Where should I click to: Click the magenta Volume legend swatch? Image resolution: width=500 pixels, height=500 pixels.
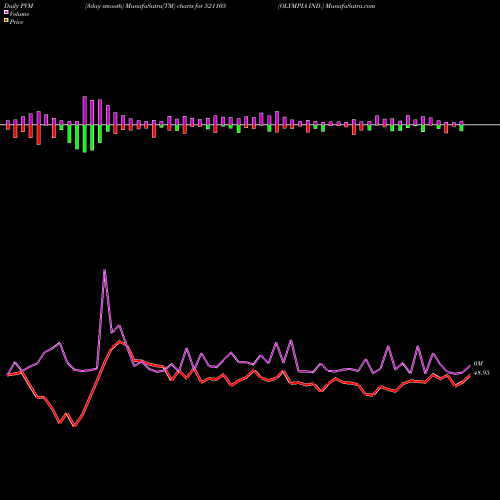click(x=6, y=12)
